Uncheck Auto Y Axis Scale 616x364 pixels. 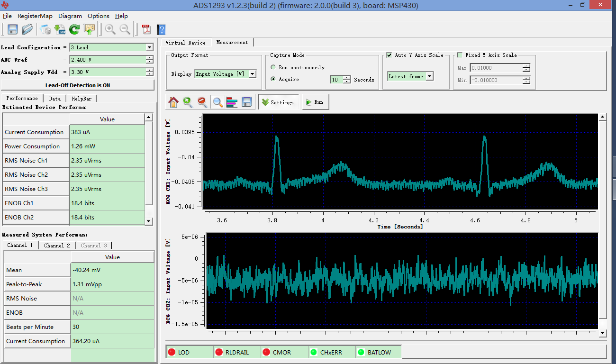(x=390, y=55)
